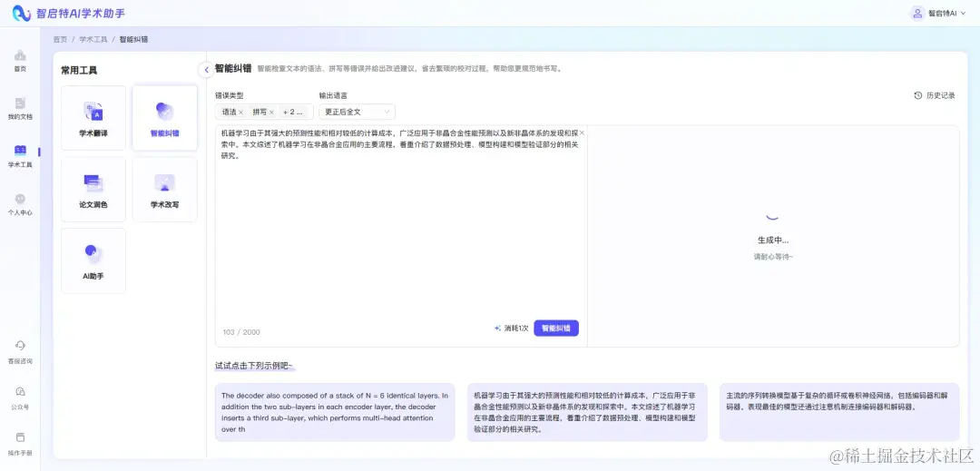Open the 首页 sidebar item

pos(20,61)
